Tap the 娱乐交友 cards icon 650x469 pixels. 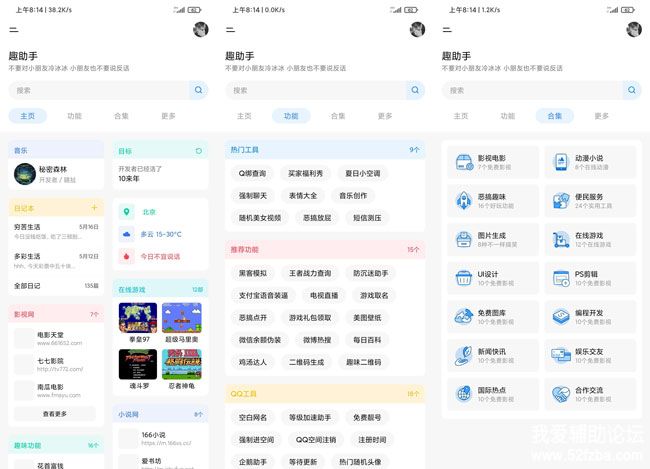coord(561,355)
